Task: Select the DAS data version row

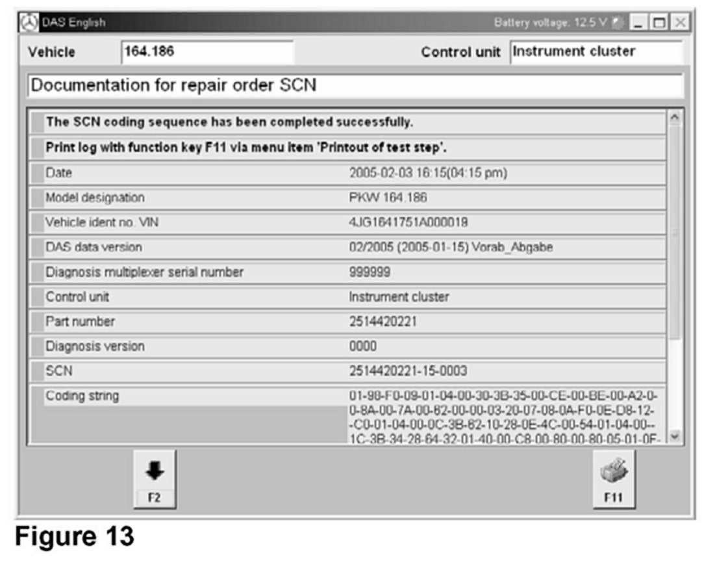Action: (348, 248)
